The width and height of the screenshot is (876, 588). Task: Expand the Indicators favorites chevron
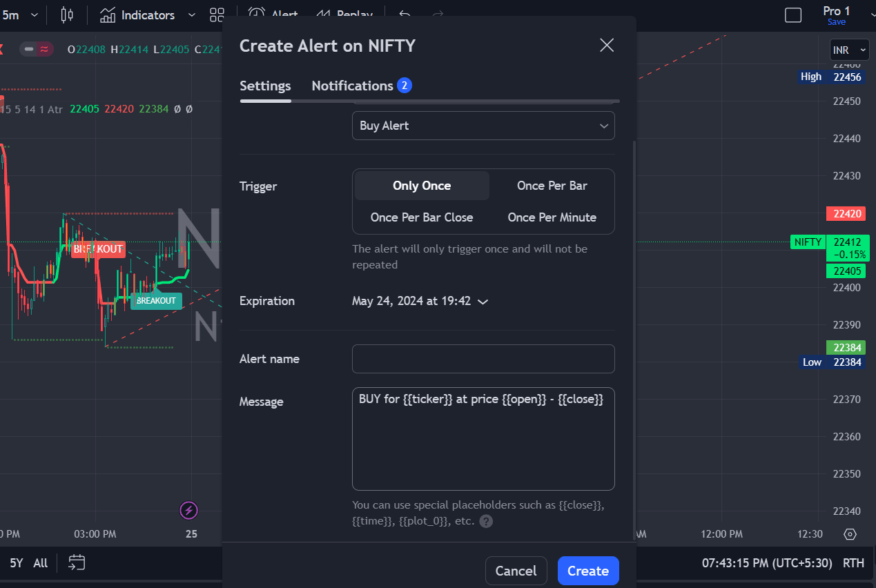192,14
